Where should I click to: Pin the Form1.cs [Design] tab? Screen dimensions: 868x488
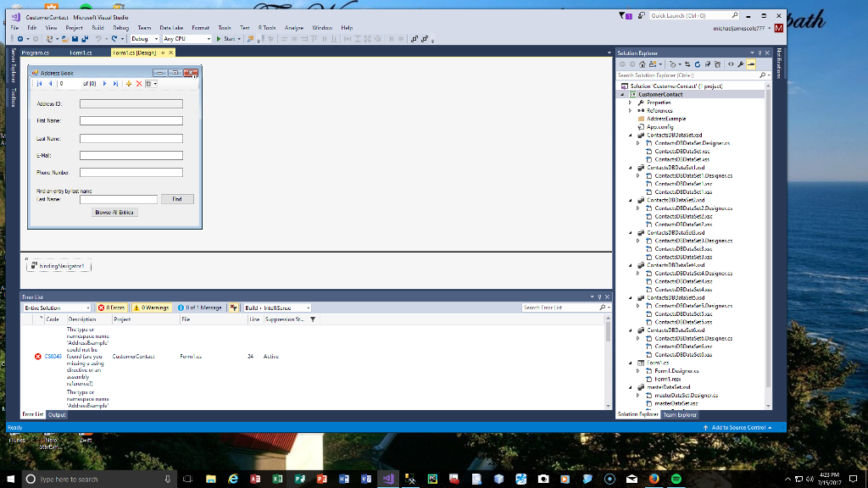[163, 53]
